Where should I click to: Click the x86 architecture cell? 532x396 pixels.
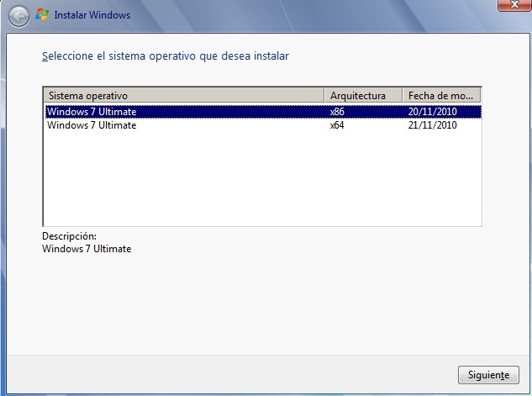point(337,112)
